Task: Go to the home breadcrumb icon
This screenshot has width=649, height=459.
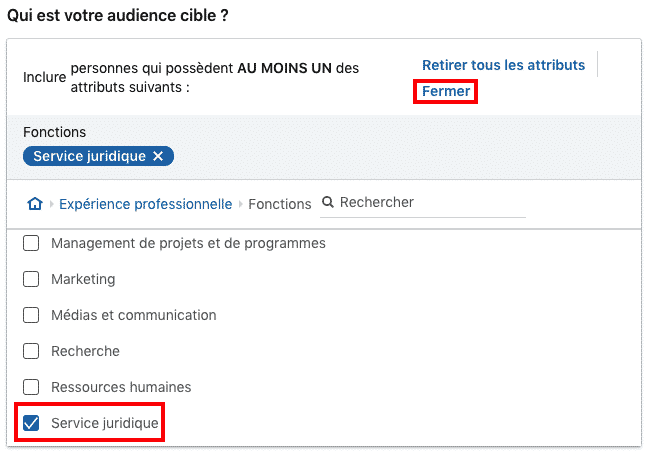Action: pos(35,204)
